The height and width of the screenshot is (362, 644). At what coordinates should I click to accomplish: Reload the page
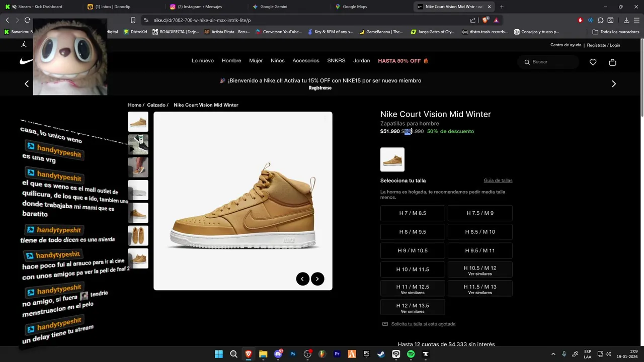(27, 20)
